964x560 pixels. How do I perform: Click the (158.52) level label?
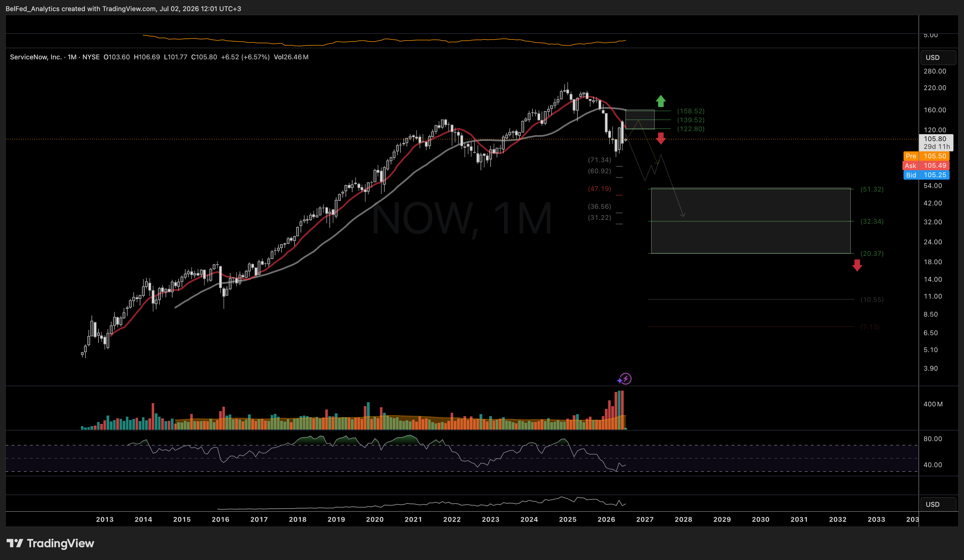click(691, 111)
